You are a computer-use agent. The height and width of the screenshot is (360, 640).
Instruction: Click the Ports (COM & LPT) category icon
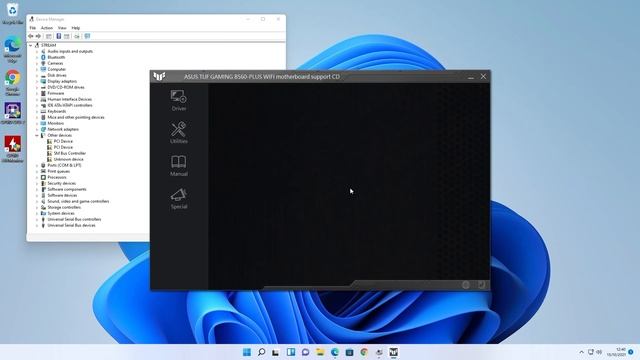tap(43, 165)
